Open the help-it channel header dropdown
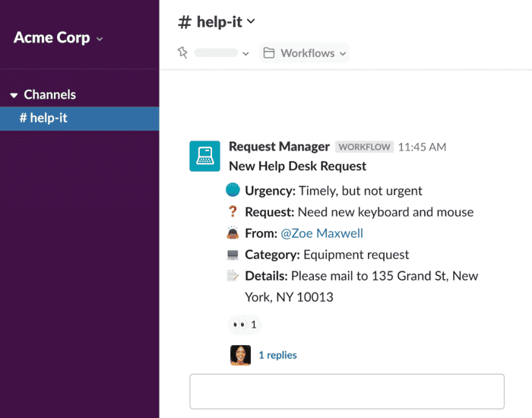Screen dimensions: 532x418 216,22
